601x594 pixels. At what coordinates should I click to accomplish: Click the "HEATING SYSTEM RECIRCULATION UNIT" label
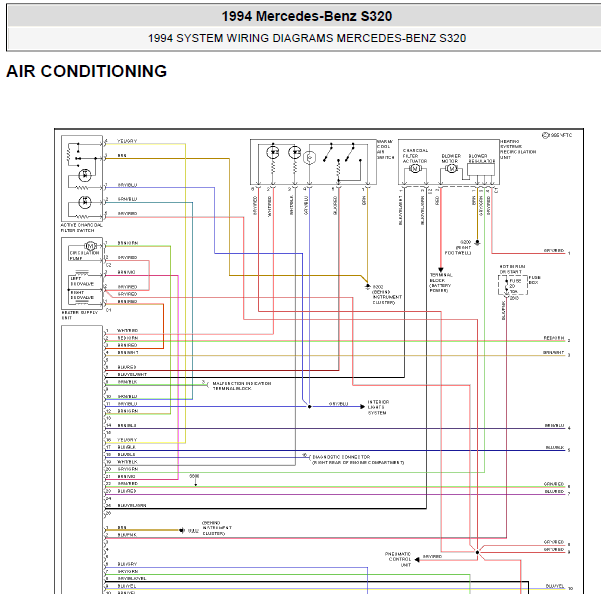pos(518,149)
